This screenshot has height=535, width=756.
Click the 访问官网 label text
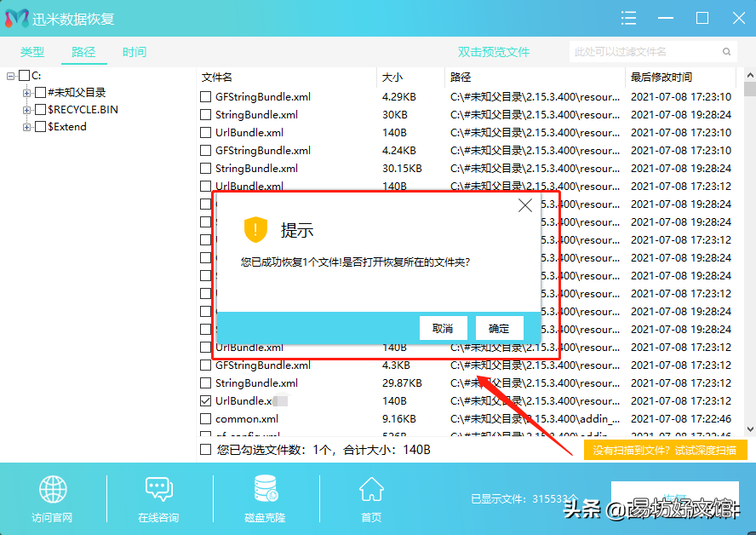pyautogui.click(x=52, y=518)
